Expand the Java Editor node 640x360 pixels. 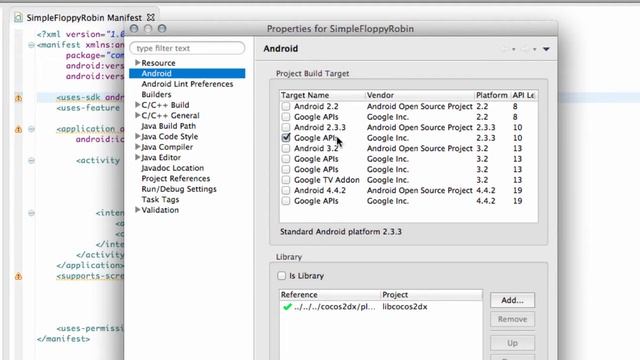pos(138,157)
